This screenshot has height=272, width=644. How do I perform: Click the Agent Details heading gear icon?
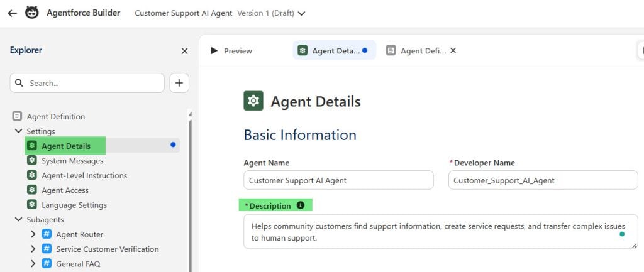point(253,101)
